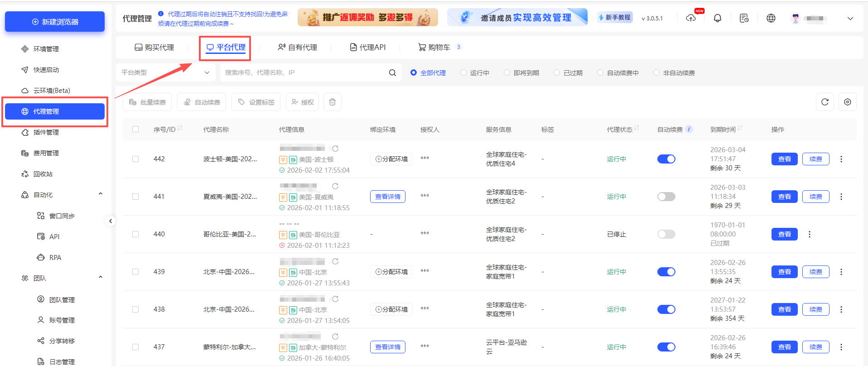
Task: Click the cloud upload icon in header
Action: click(691, 18)
